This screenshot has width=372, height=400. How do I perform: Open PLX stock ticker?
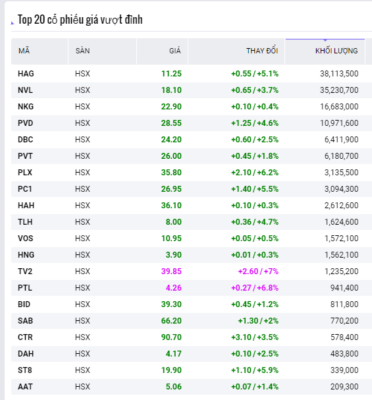25,173
